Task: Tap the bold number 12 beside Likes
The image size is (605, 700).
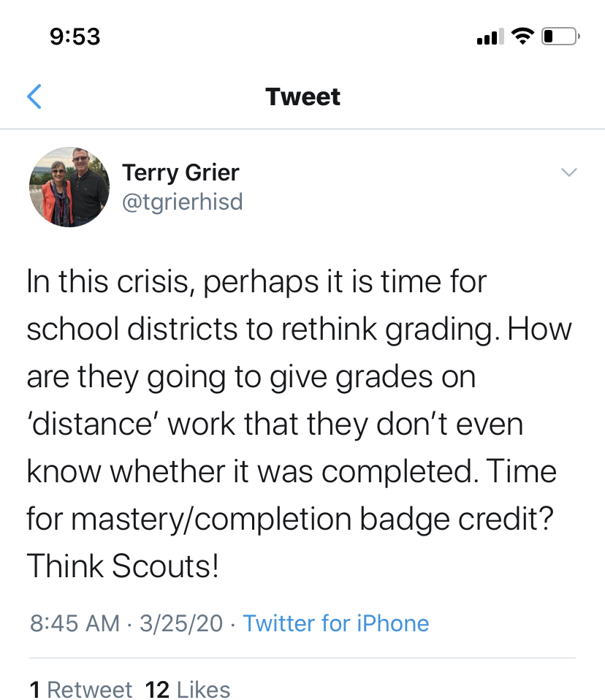Action: point(158,689)
